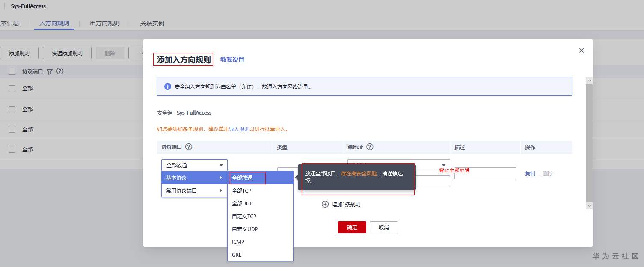Image resolution: width=644 pixels, height=267 pixels.
Task: Click Sys-FullAccess security group name in dialog
Action: [194, 113]
